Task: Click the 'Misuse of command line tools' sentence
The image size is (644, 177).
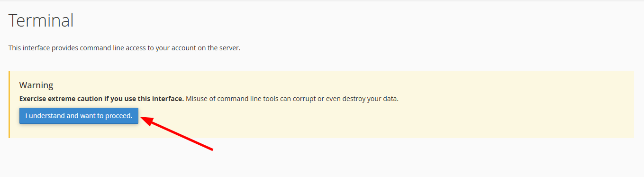Action: coord(292,99)
